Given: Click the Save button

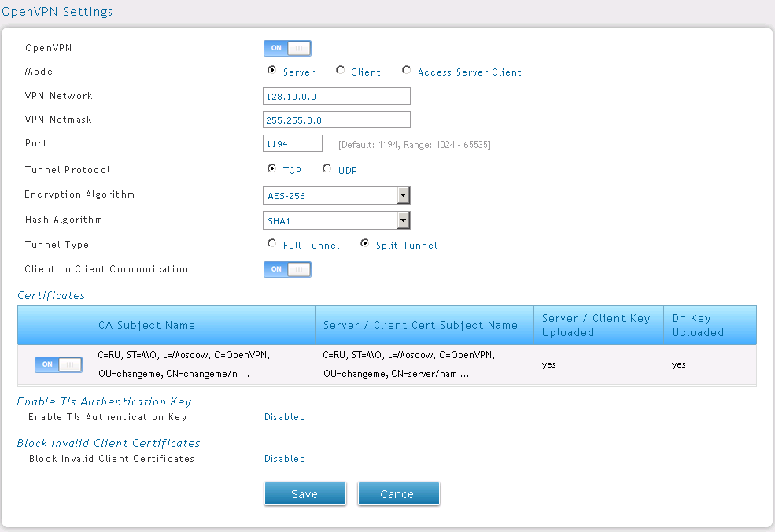Looking at the screenshot, I should (x=304, y=493).
